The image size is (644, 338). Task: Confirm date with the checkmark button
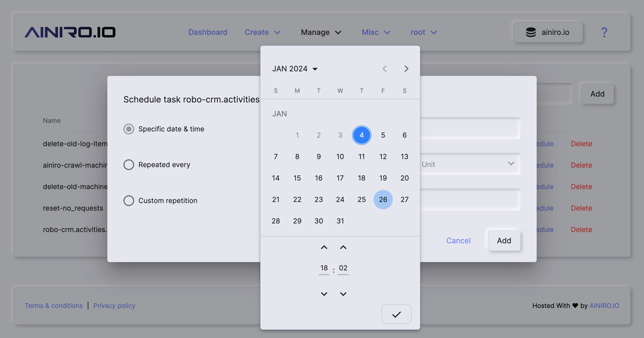tap(396, 314)
